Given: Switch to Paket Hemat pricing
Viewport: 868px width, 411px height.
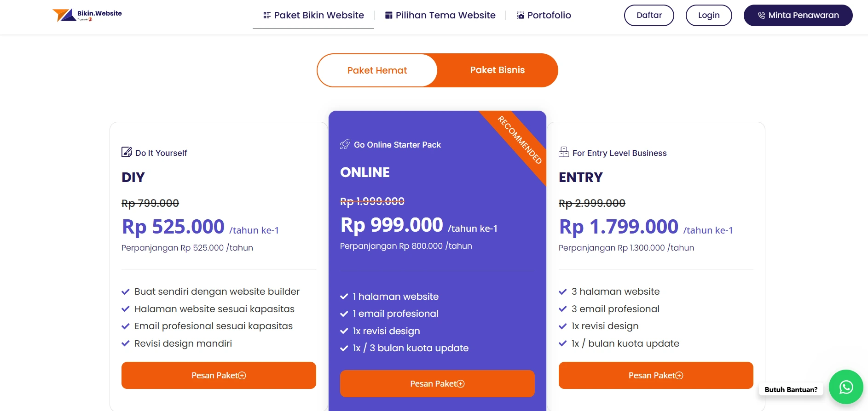Looking at the screenshot, I should (377, 70).
